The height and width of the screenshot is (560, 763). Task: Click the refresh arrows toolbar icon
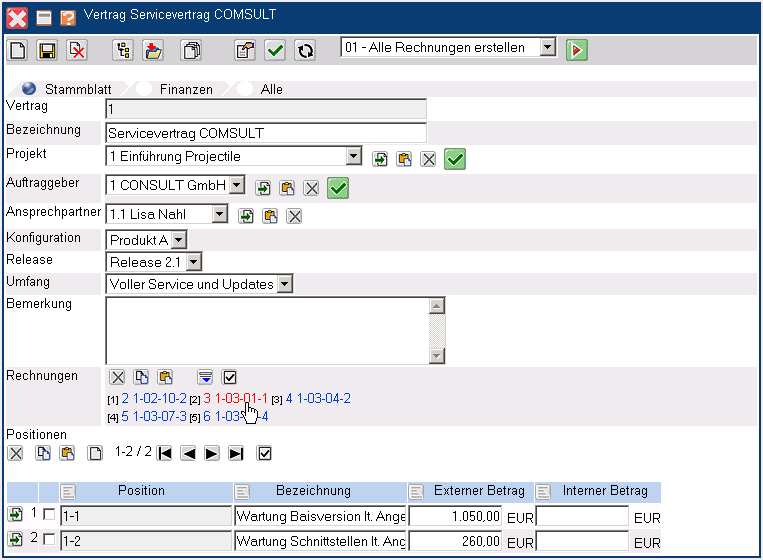click(x=305, y=49)
